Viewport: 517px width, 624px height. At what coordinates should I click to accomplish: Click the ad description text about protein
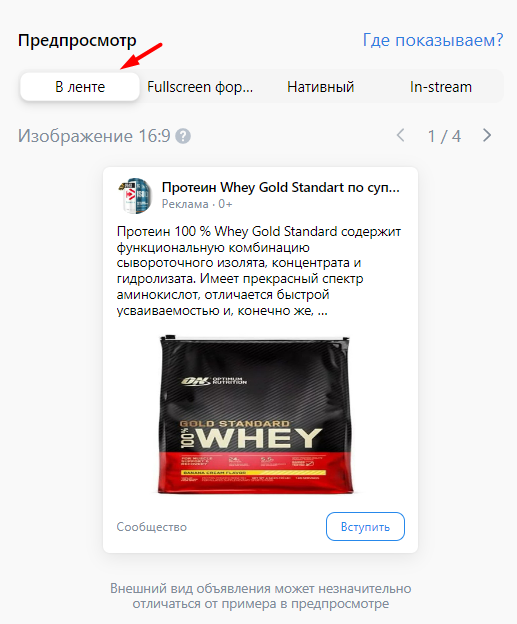pyautogui.click(x=259, y=271)
